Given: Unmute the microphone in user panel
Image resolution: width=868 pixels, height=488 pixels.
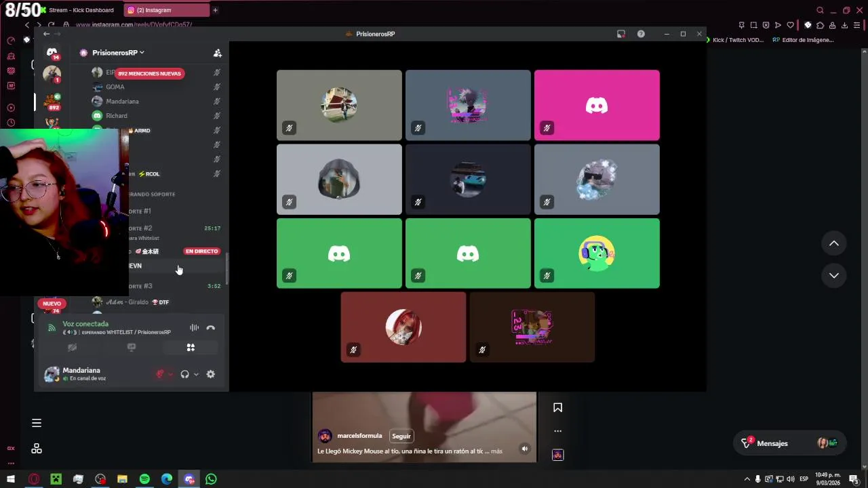Looking at the screenshot, I should pyautogui.click(x=160, y=374).
